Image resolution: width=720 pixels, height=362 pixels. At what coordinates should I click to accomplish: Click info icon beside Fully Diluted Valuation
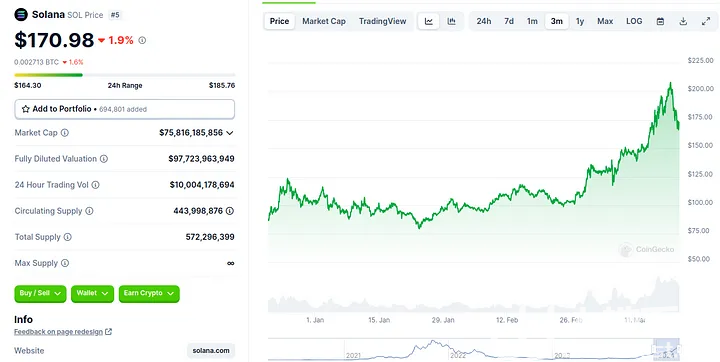tap(104, 159)
